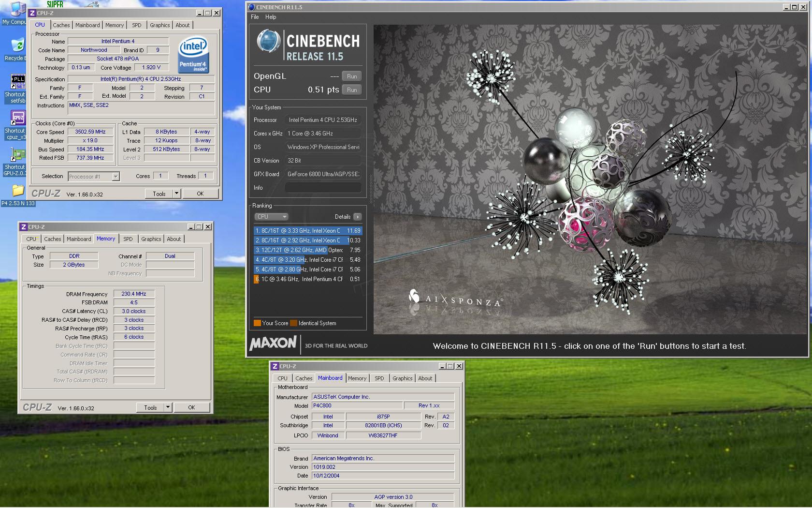812x508 pixels.
Task: Click Tools button in CPU-Z CPU window
Action: [159, 194]
